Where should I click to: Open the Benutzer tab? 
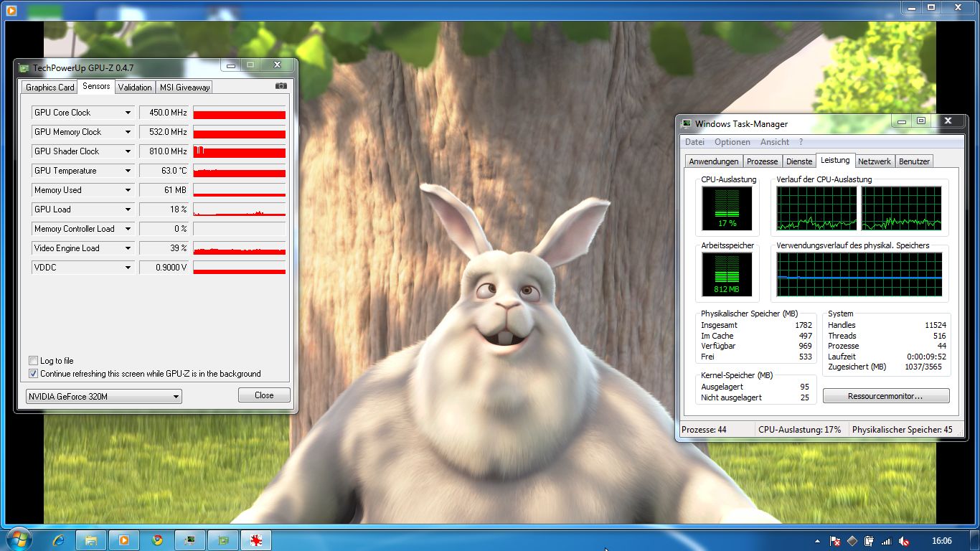coord(914,161)
